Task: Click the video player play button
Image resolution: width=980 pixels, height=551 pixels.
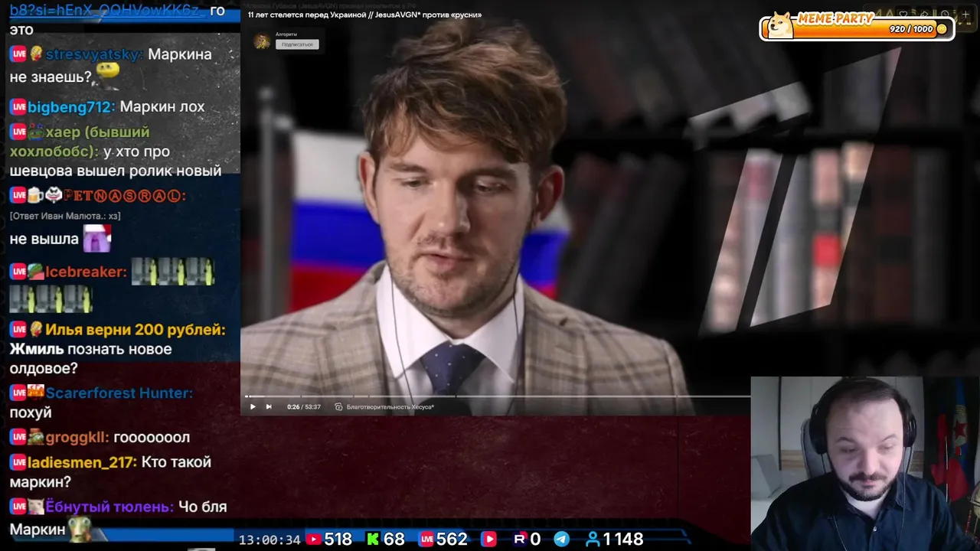Action: click(x=253, y=407)
